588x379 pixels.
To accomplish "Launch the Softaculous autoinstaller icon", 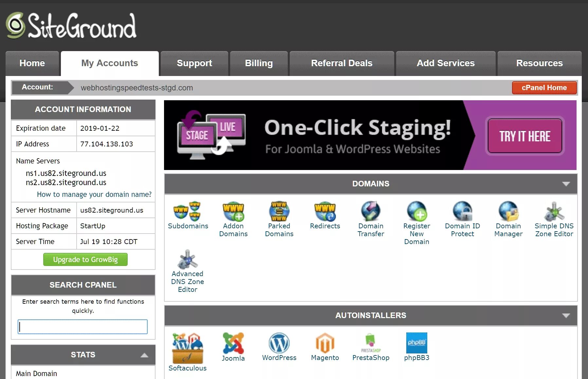I will click(x=188, y=348).
